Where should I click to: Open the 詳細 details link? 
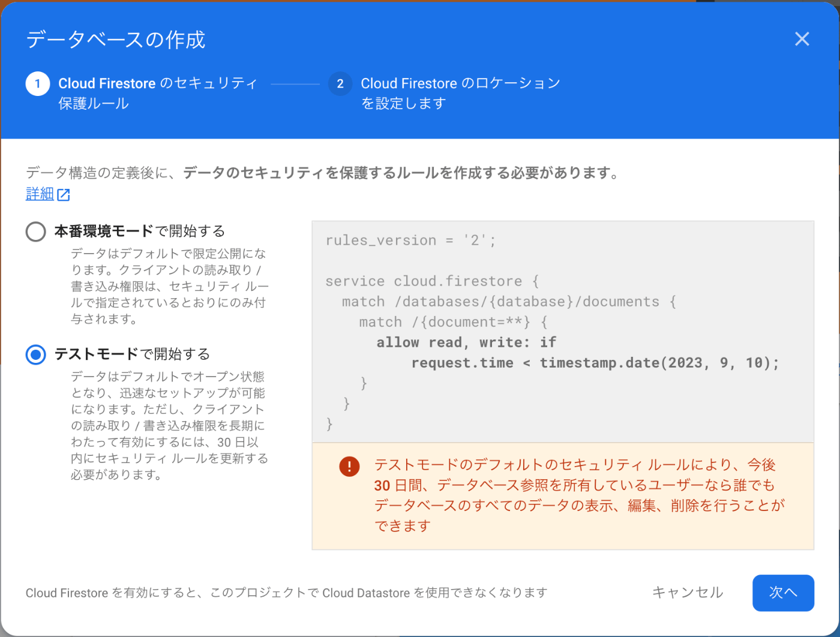(x=40, y=194)
